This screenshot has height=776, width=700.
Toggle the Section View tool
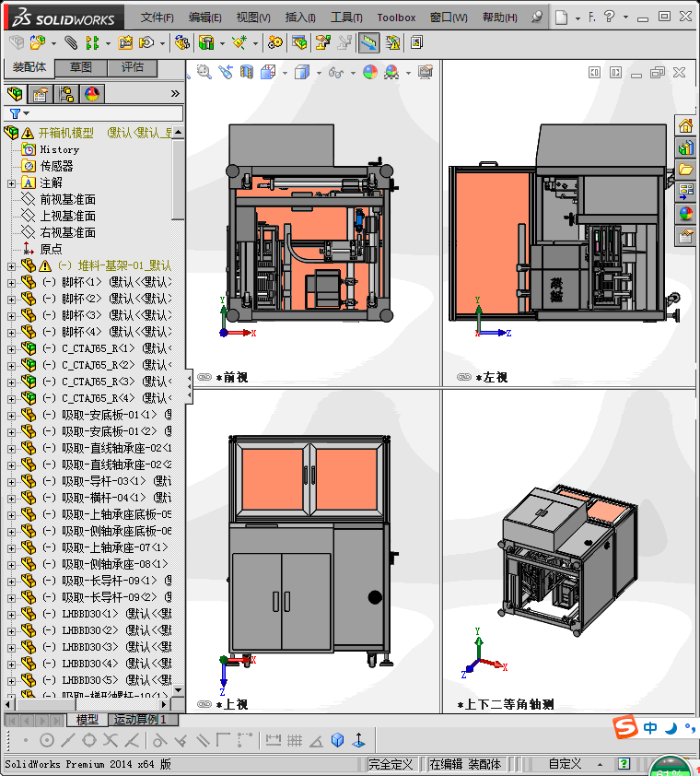point(246,73)
